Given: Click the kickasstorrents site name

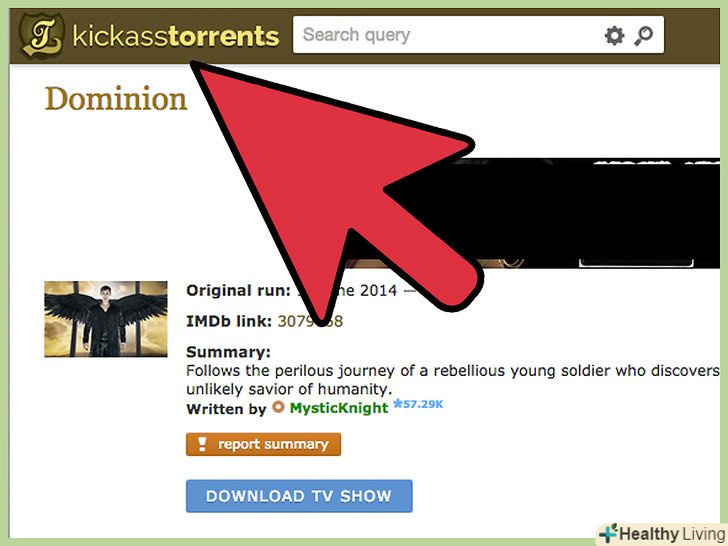Looking at the screenshot, I should (176, 36).
